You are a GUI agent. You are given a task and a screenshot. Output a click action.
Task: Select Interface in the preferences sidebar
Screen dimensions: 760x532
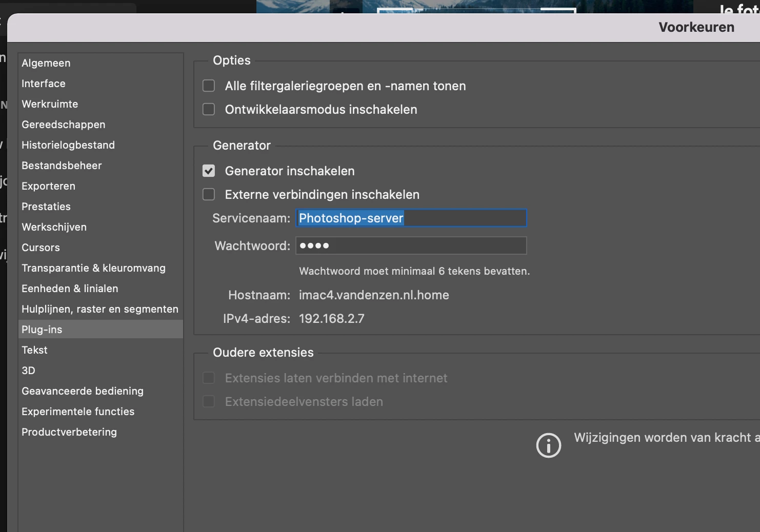point(101,84)
